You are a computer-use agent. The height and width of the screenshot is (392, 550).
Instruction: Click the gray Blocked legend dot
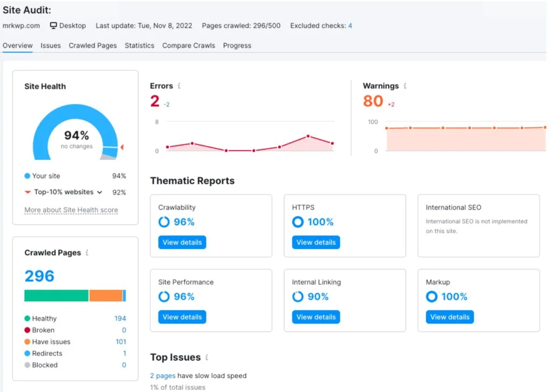27,365
